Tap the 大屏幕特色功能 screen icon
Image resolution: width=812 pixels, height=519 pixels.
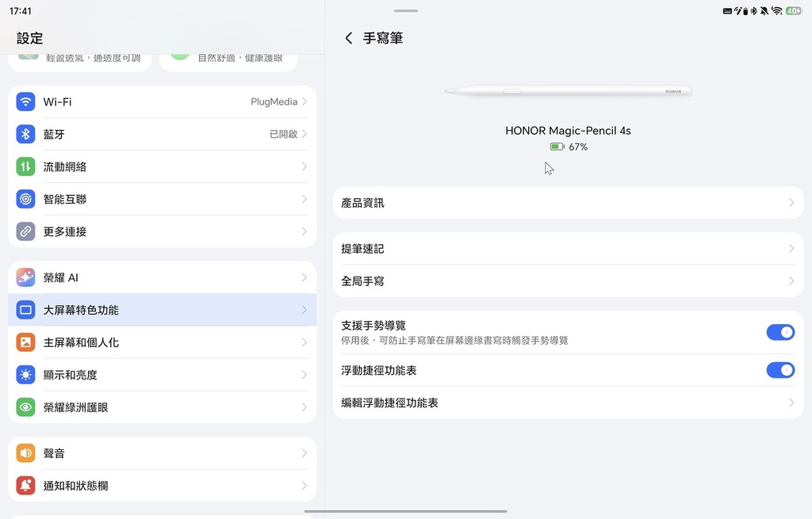point(25,310)
